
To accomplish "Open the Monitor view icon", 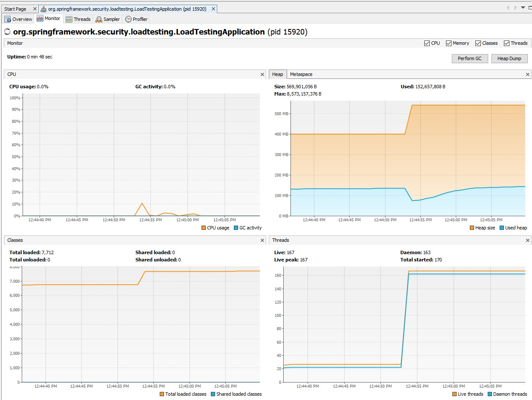I will pyautogui.click(x=39, y=18).
